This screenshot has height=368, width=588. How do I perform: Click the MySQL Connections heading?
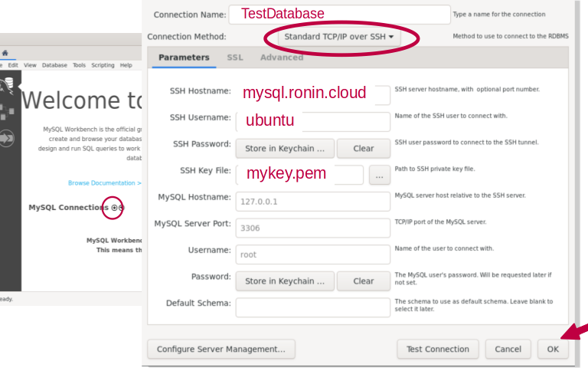pos(68,207)
